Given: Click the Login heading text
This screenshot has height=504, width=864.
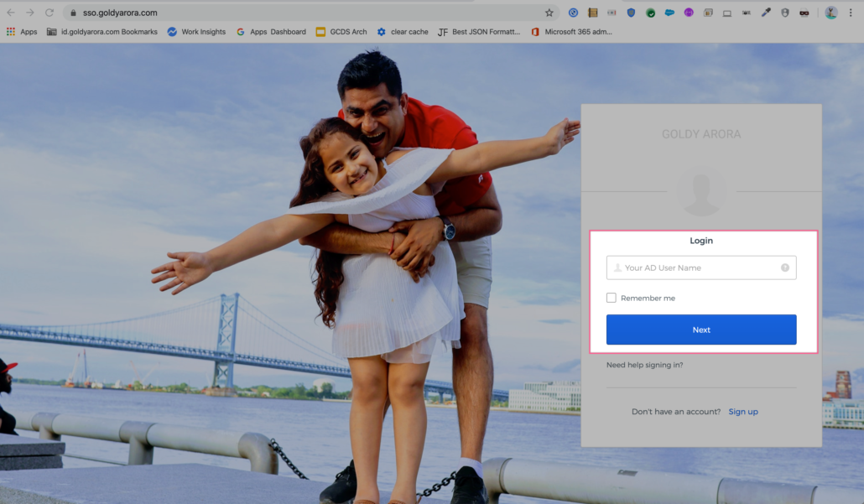Looking at the screenshot, I should coord(701,241).
